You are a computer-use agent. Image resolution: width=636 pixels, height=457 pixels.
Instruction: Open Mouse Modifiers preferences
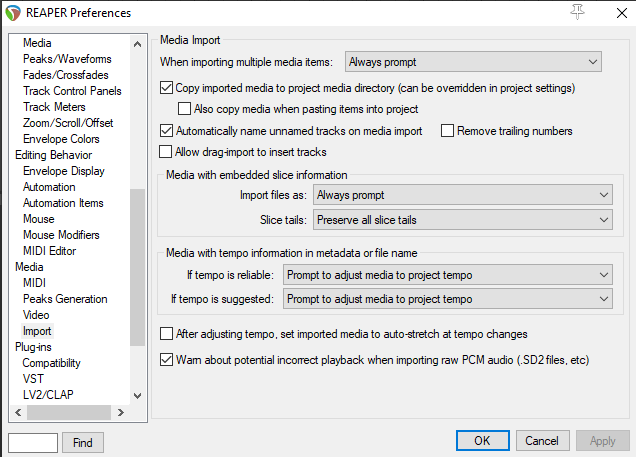(61, 235)
